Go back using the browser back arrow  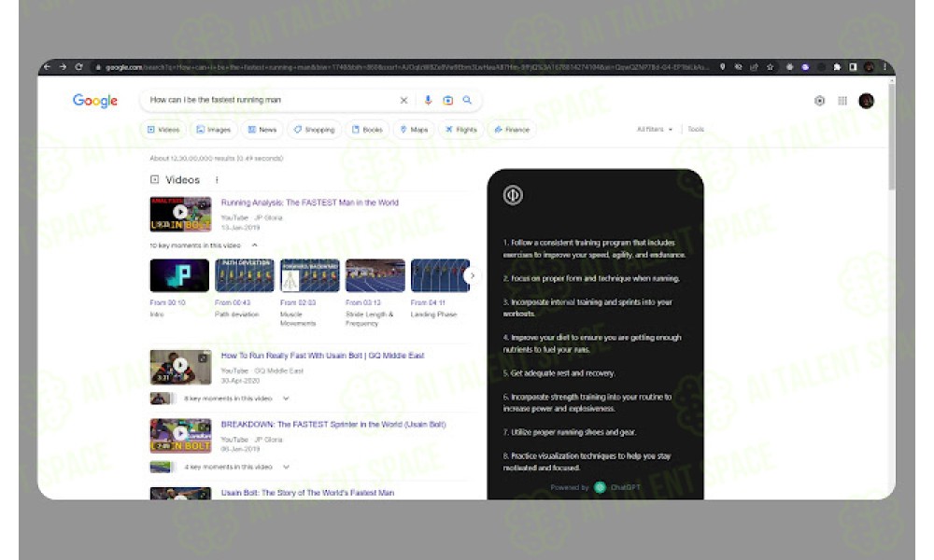pos(47,67)
